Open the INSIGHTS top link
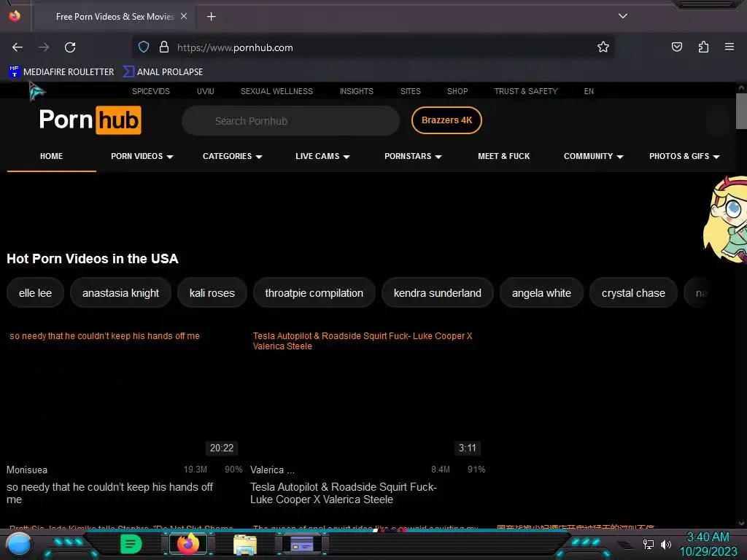Viewport: 747px width, 560px height. coord(356,91)
